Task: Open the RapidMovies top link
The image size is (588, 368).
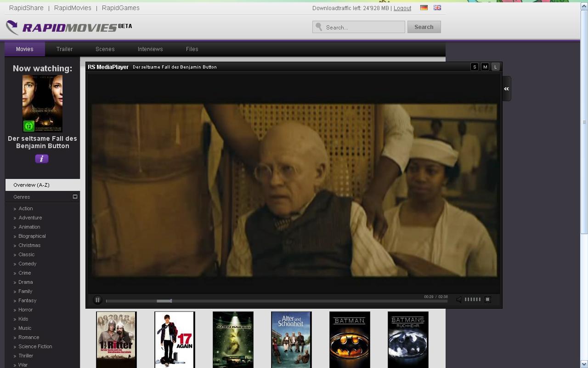Action: (x=73, y=8)
